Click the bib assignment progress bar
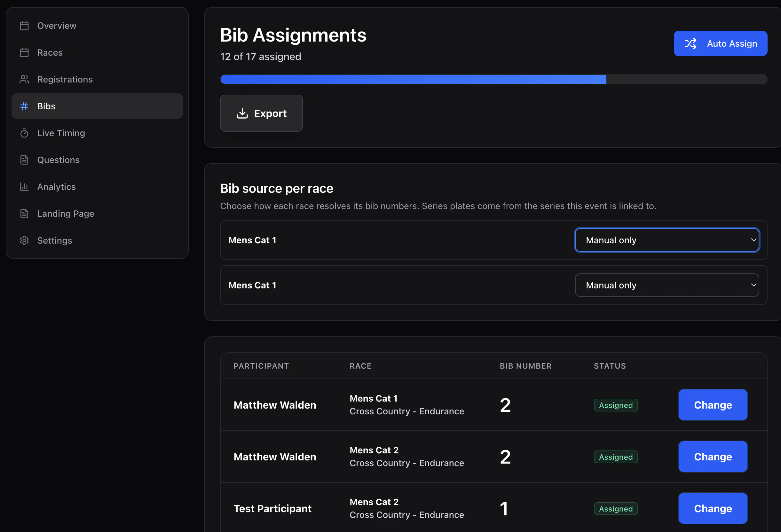The width and height of the screenshot is (781, 532). tap(493, 79)
